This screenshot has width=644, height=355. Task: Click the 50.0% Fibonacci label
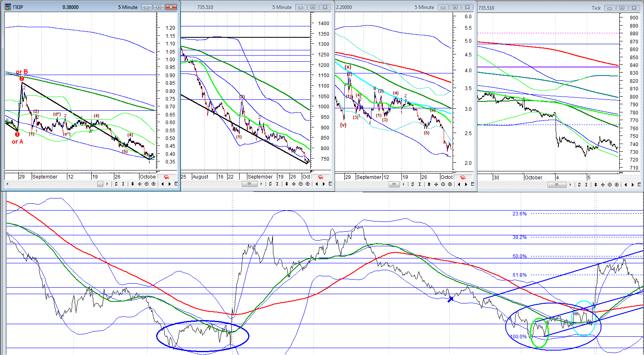[x=519, y=256]
